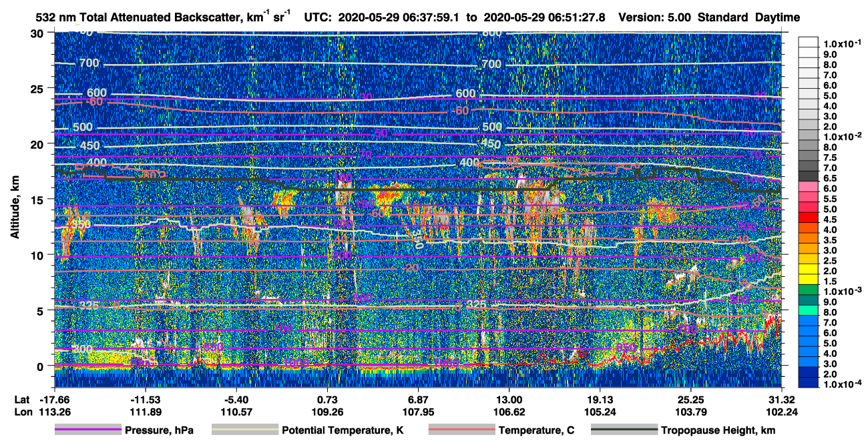Click the Temperature, C legend line swatch
Image resolution: width=868 pixels, height=445 pixels.
pyautogui.click(x=461, y=430)
